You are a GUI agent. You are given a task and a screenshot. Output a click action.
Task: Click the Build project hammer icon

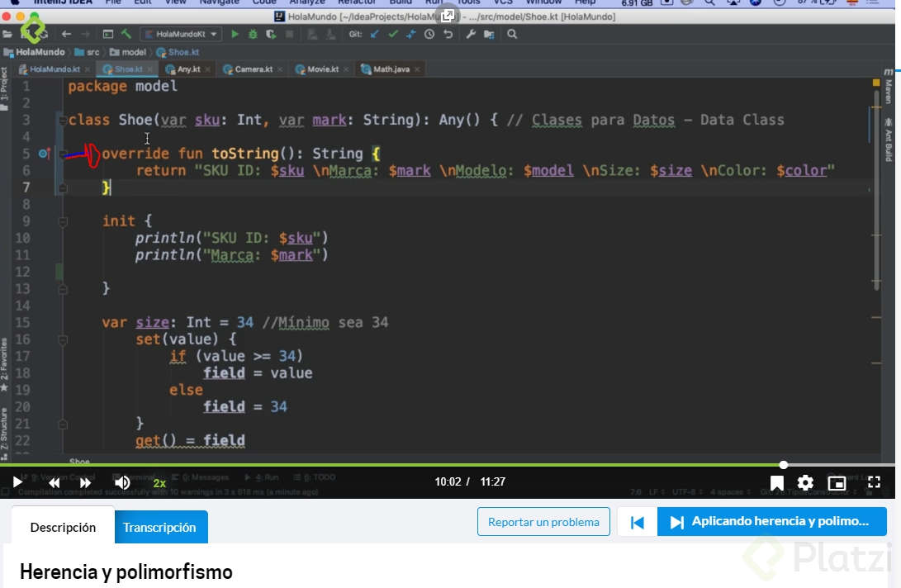coord(126,35)
